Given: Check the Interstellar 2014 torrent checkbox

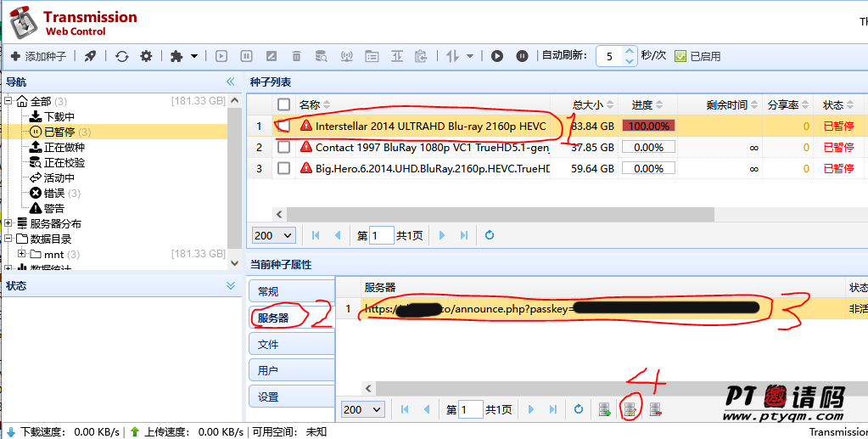Looking at the screenshot, I should pos(284,126).
